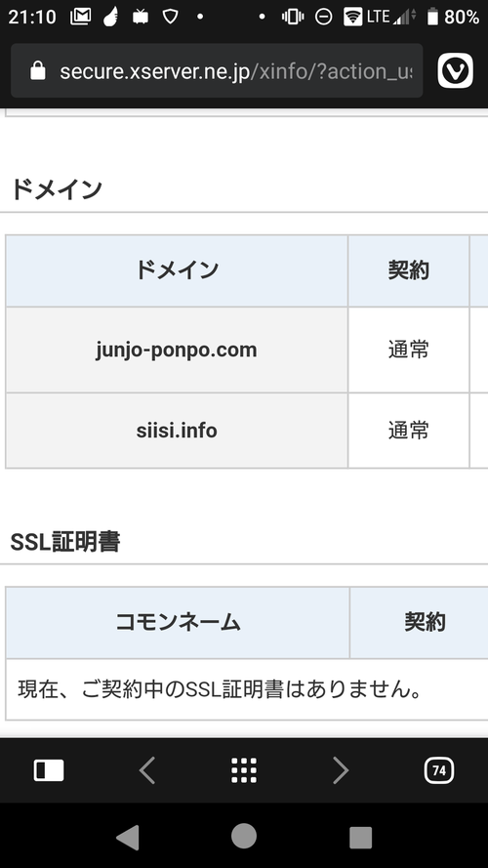This screenshot has height=868, width=488.
Task: Tap the ドメイン column header
Action: pos(177,270)
